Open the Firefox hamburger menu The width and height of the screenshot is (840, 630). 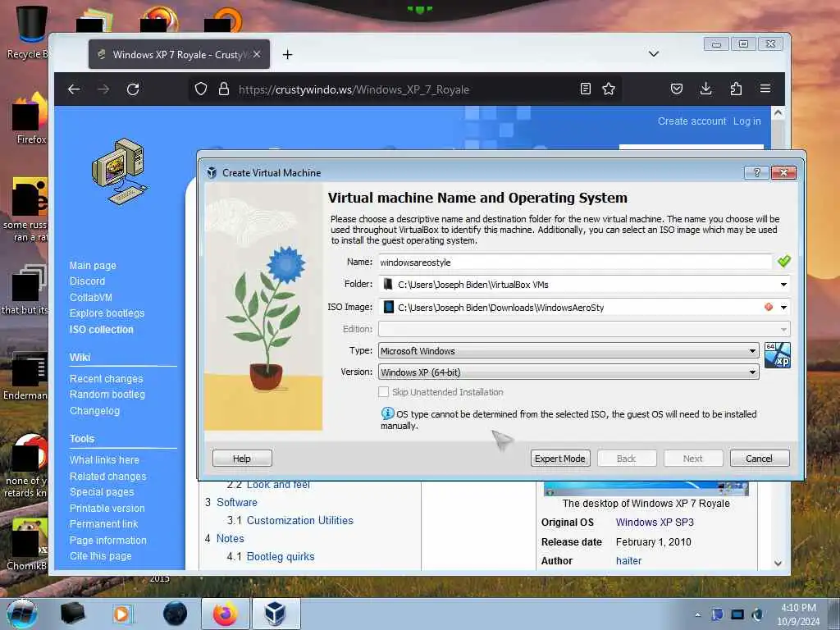(765, 89)
